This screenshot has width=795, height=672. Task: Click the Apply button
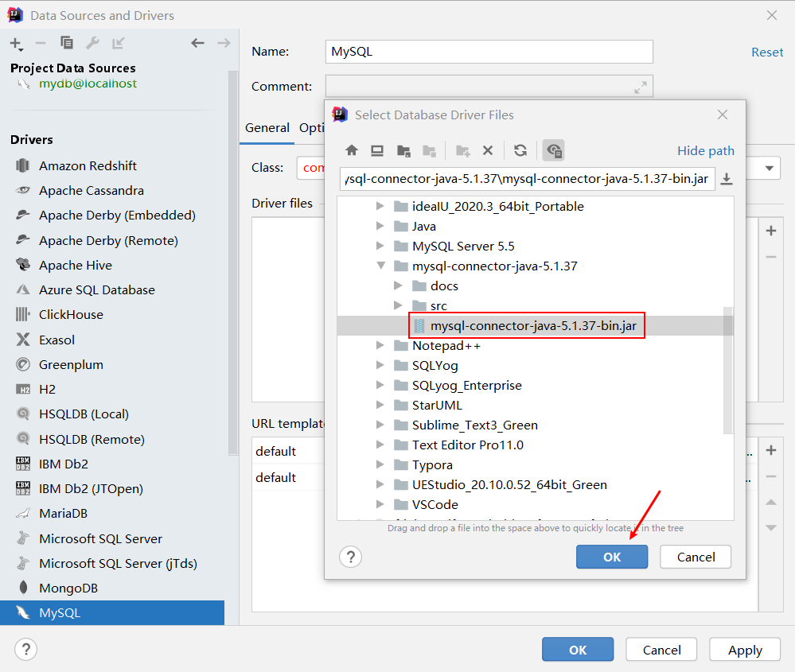[745, 650]
